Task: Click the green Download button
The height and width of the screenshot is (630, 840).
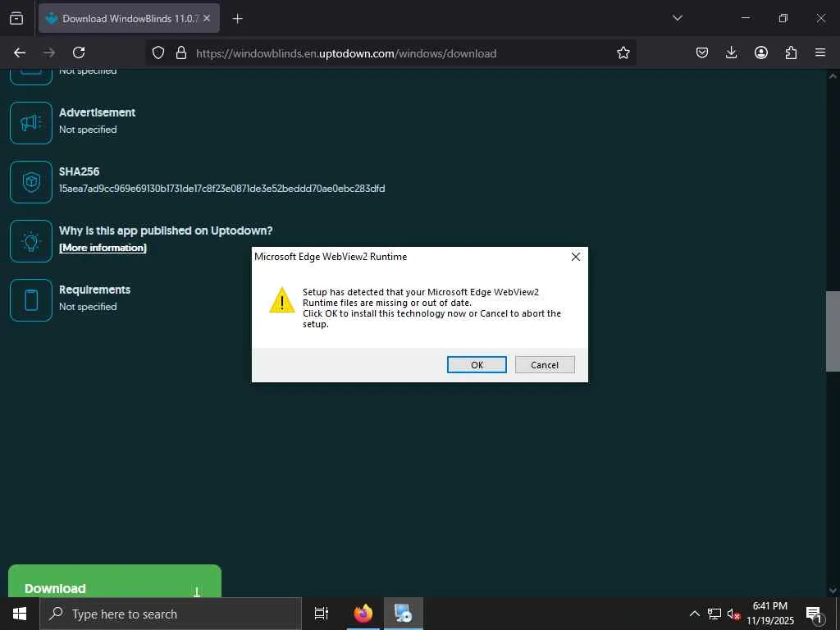Action: pyautogui.click(x=115, y=582)
